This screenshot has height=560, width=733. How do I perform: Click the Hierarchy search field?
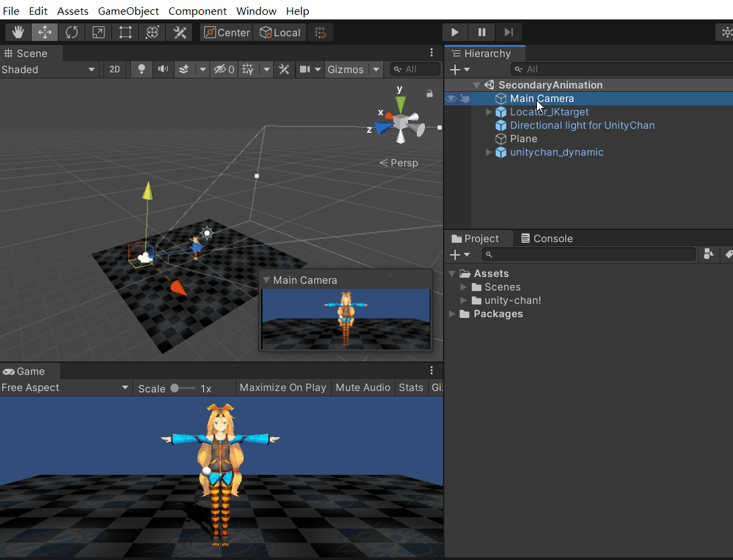(622, 70)
